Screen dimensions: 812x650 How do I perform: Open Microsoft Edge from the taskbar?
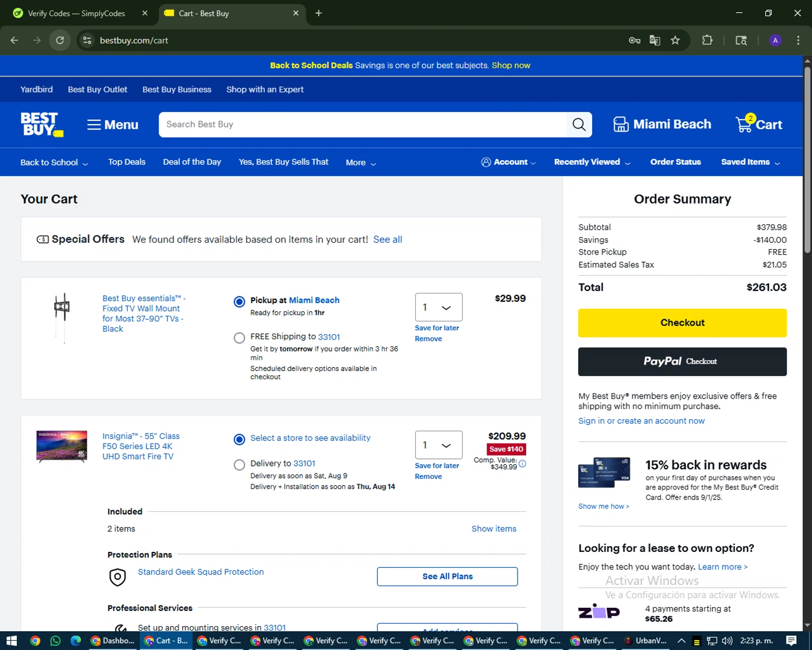coord(76,641)
